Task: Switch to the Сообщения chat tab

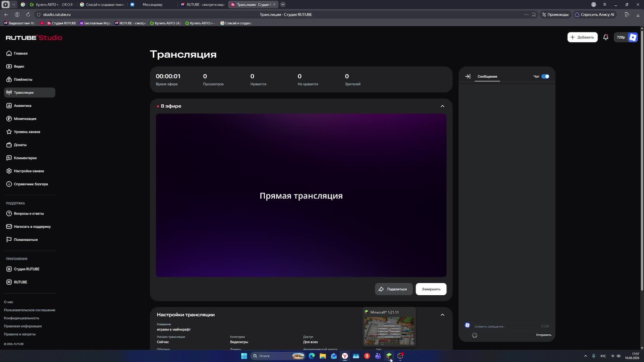Action: click(487, 76)
